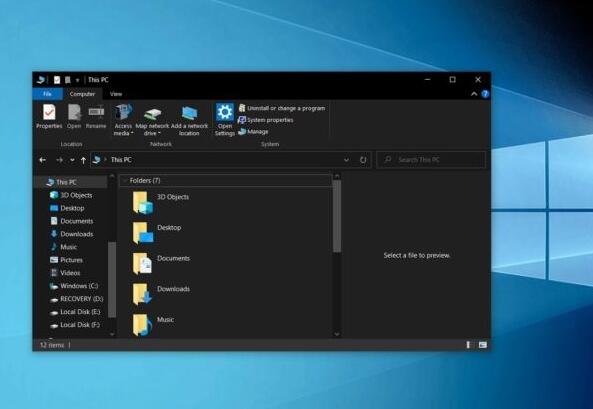The width and height of the screenshot is (593, 409).
Task: Open RECOVERY (D:) drive in the sidebar
Action: pos(77,299)
